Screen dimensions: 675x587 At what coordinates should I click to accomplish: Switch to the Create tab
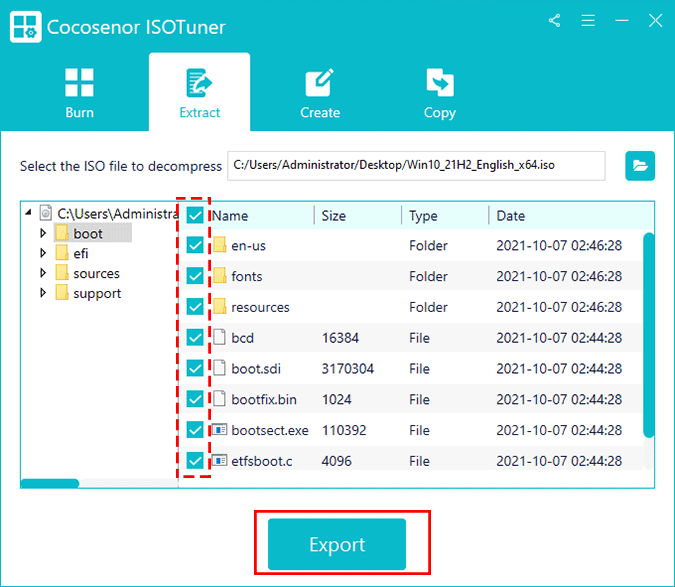point(320,93)
